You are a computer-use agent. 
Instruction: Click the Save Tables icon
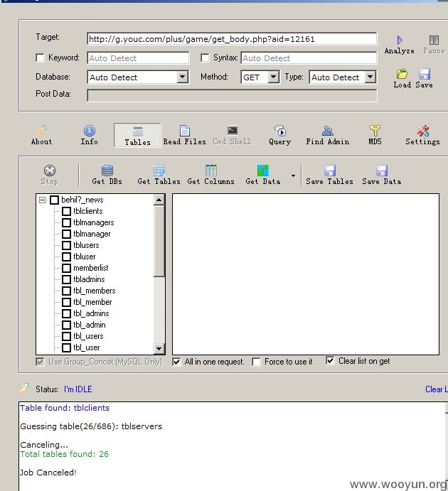(x=329, y=171)
